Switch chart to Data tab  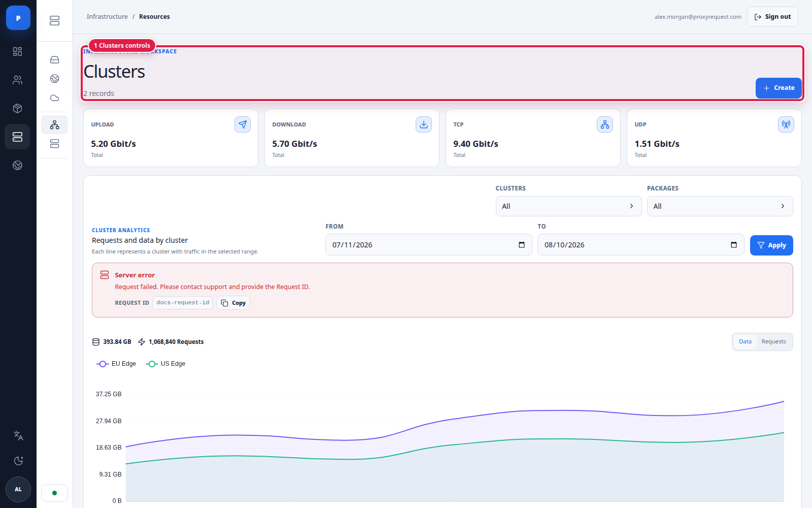coord(745,342)
